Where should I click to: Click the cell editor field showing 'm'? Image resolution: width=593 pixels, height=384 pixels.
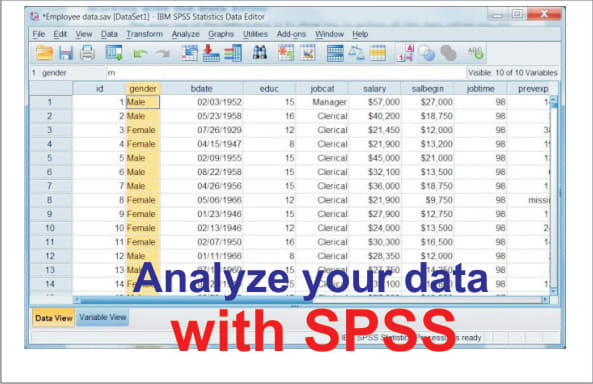click(x=286, y=73)
